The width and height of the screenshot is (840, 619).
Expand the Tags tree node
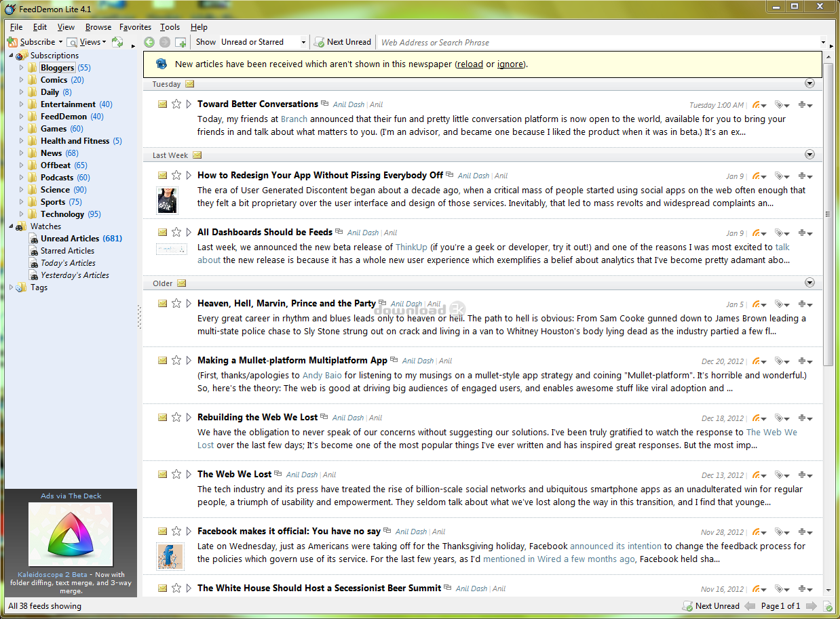click(11, 287)
